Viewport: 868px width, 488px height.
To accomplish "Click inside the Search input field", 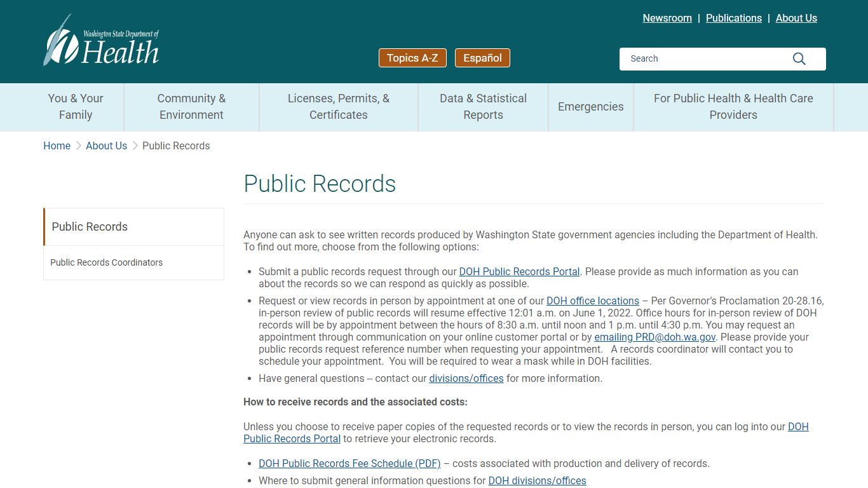I will click(x=699, y=58).
